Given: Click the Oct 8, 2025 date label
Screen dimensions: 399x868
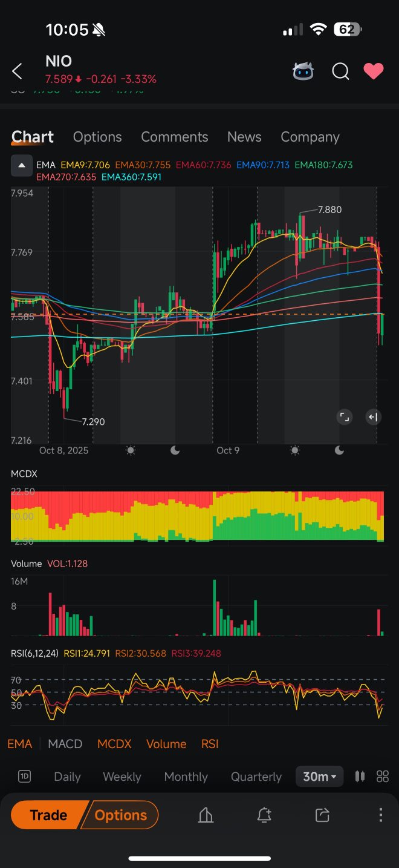Looking at the screenshot, I should 63,450.
